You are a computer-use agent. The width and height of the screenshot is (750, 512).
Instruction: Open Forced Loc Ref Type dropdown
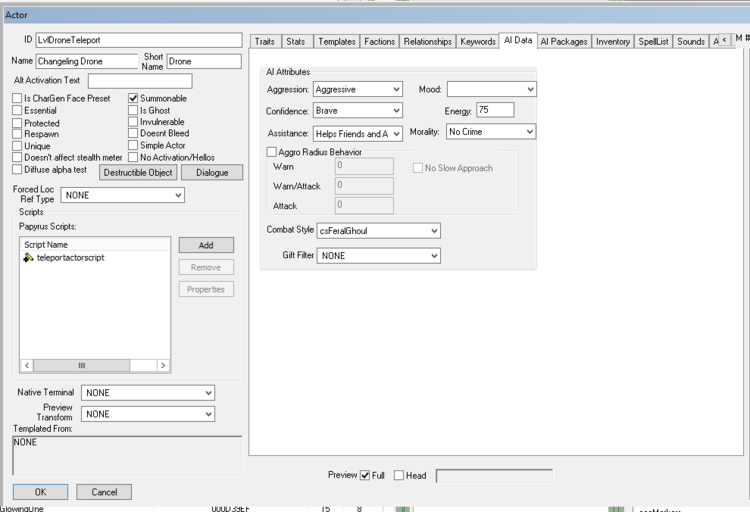(122, 195)
